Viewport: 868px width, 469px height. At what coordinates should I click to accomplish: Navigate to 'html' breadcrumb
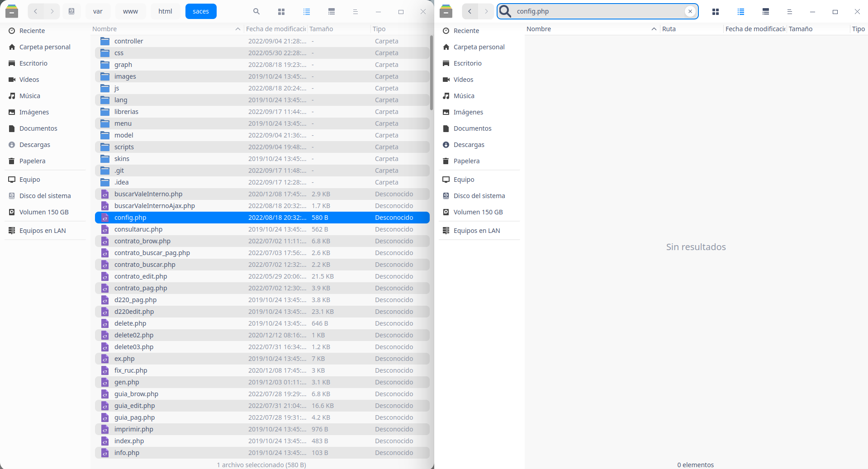[165, 11]
